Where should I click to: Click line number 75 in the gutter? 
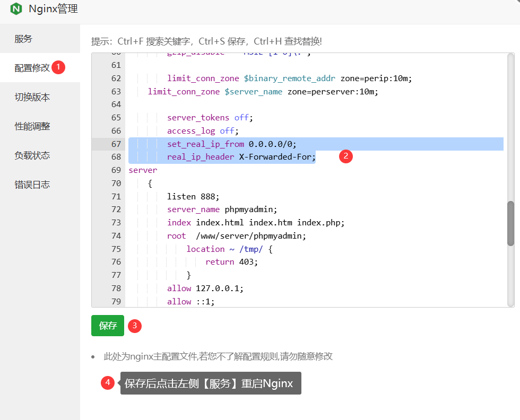pos(116,249)
